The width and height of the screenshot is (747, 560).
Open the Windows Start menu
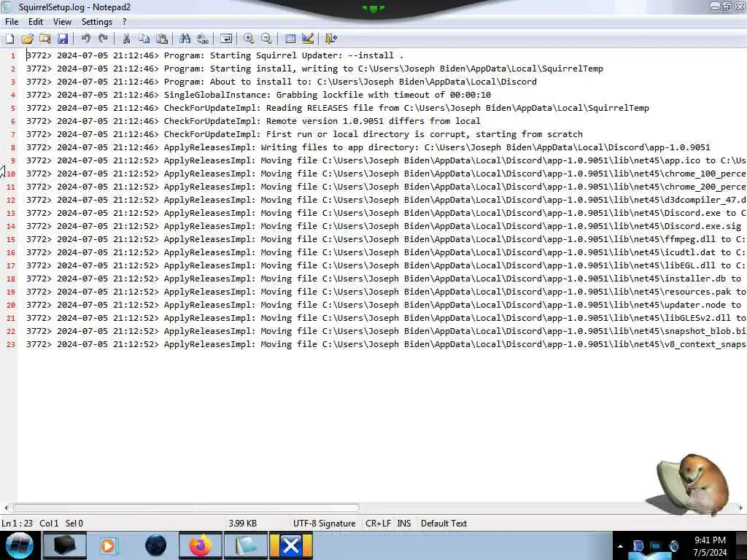click(x=20, y=545)
